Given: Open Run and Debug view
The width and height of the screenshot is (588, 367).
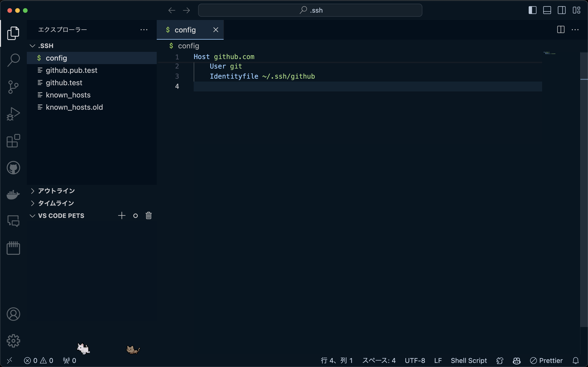Looking at the screenshot, I should click(13, 114).
